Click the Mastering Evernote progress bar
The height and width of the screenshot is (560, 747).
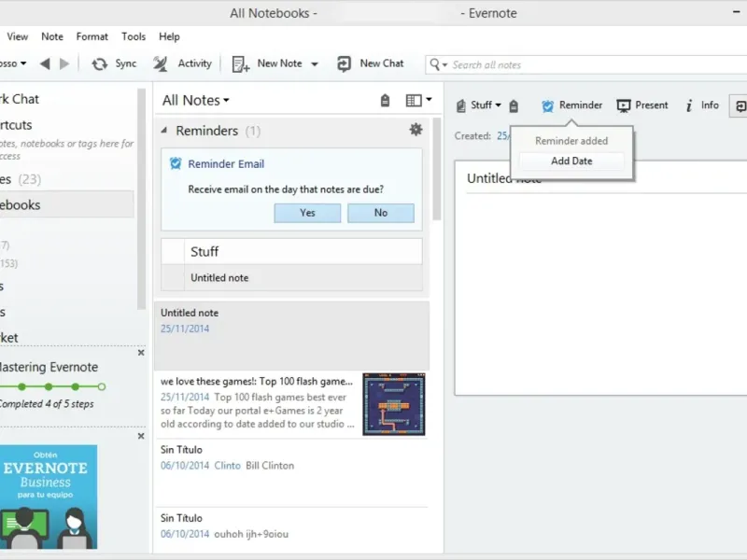[52, 386]
